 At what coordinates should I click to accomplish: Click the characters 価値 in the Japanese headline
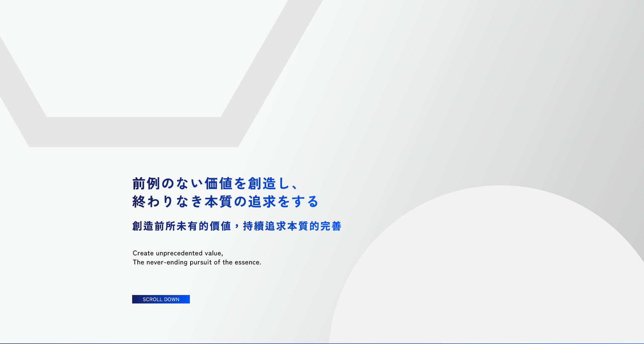(x=218, y=184)
